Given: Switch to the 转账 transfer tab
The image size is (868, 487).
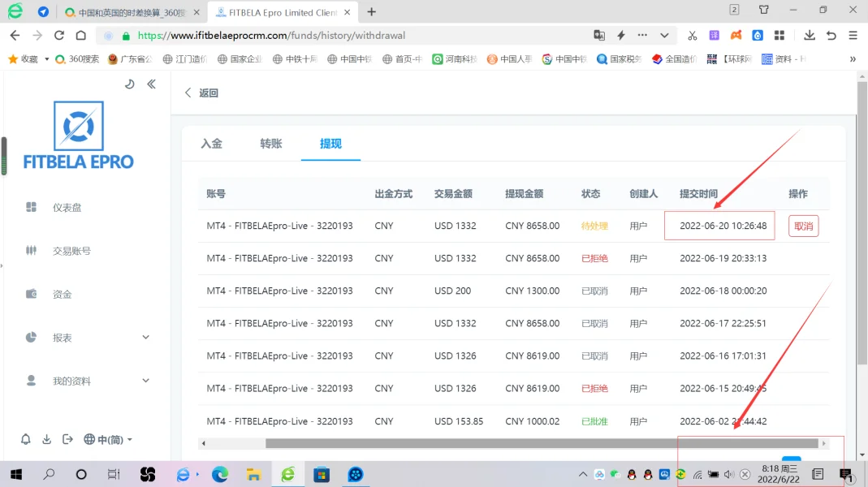Looking at the screenshot, I should pos(271,144).
